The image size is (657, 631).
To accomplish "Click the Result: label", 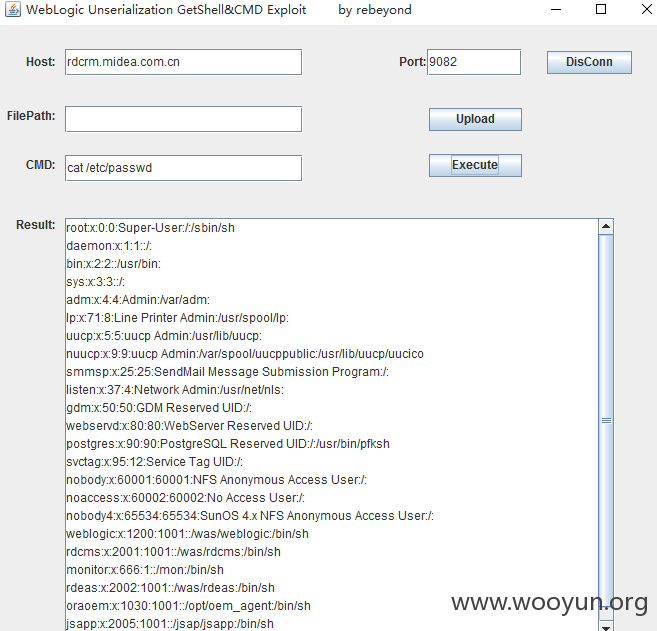I will 36,225.
